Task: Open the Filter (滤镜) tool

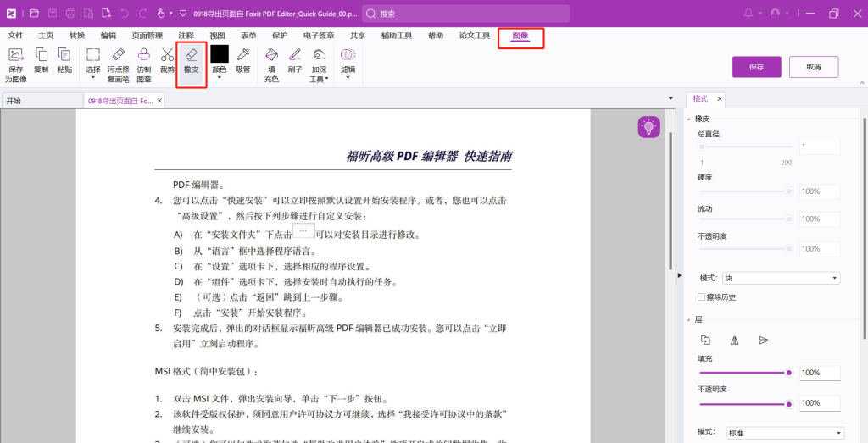Action: [348, 61]
